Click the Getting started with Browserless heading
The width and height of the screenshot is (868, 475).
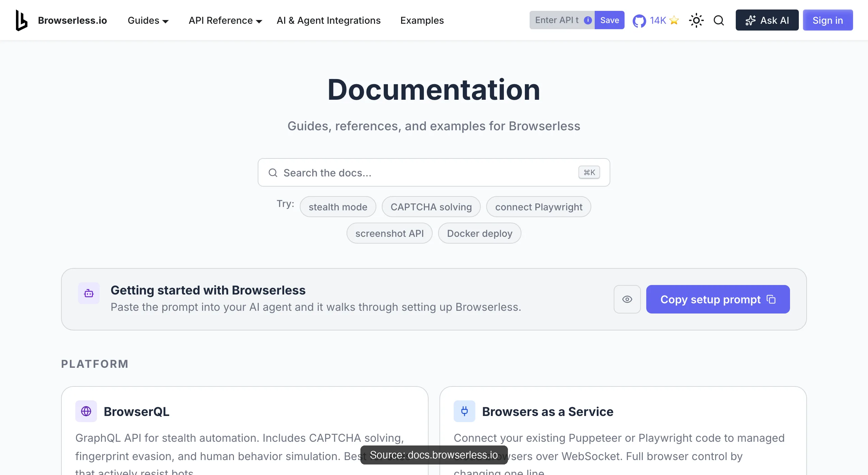208,290
